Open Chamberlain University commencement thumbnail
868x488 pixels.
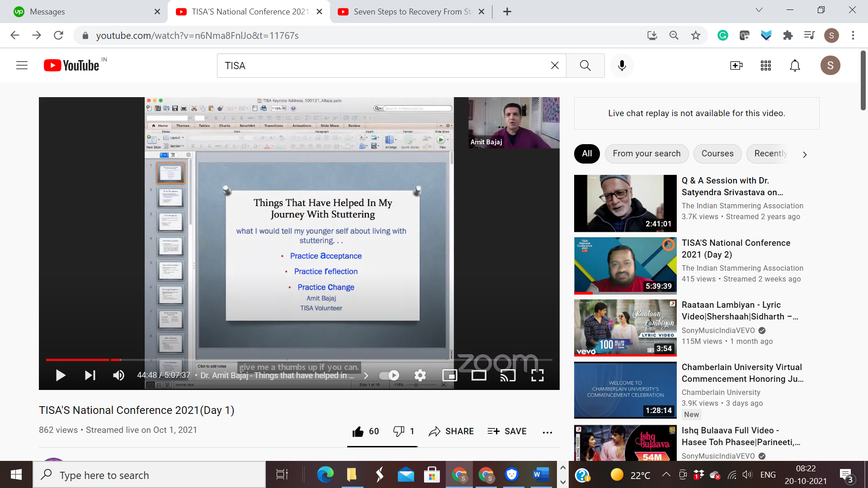click(625, 390)
